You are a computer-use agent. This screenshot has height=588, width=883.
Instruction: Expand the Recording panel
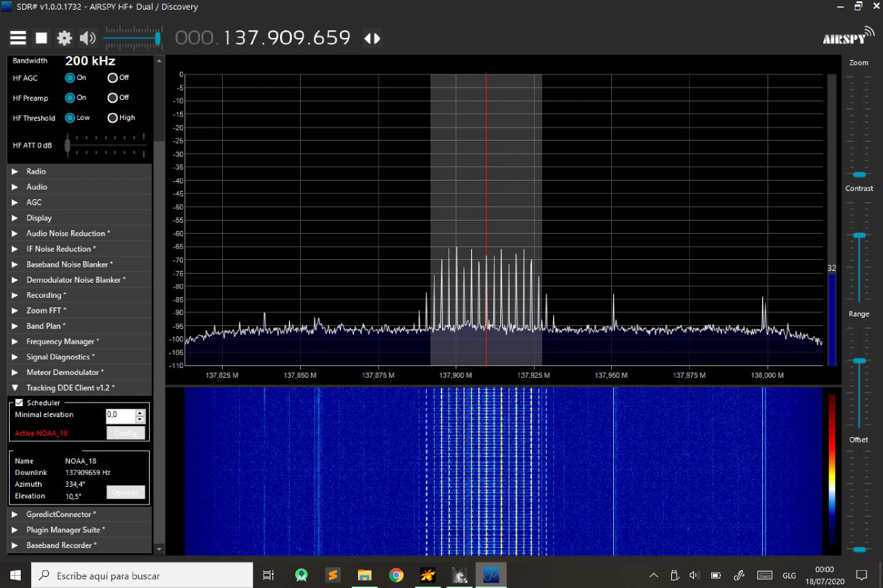point(79,295)
